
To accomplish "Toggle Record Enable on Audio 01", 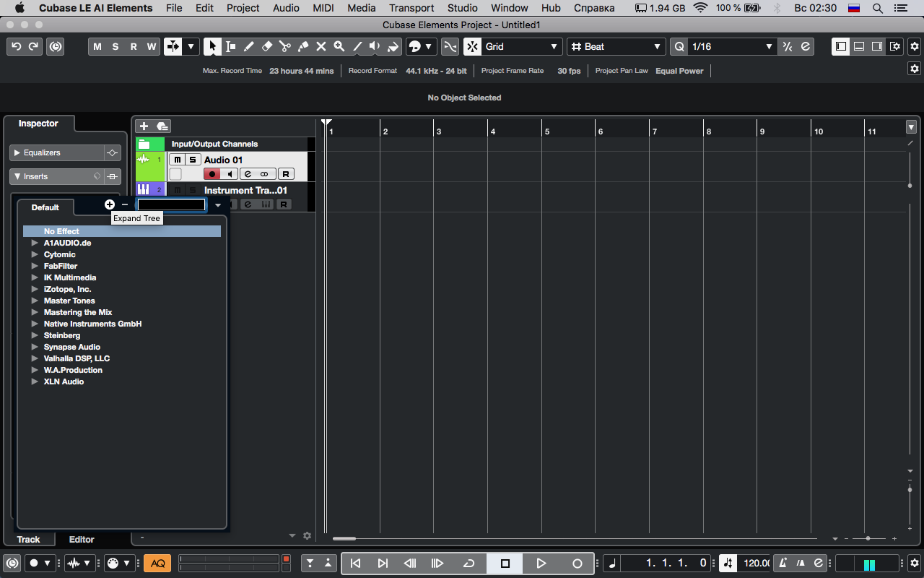I will pyautogui.click(x=212, y=174).
